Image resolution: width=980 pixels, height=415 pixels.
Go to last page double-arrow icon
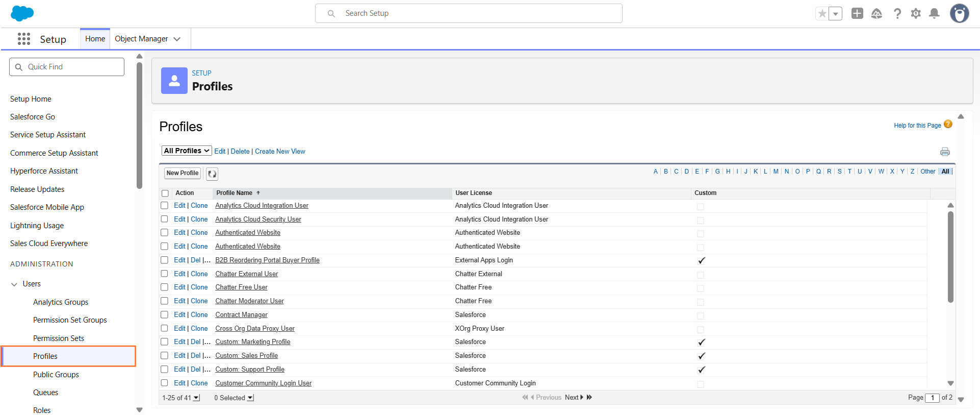tap(589, 397)
